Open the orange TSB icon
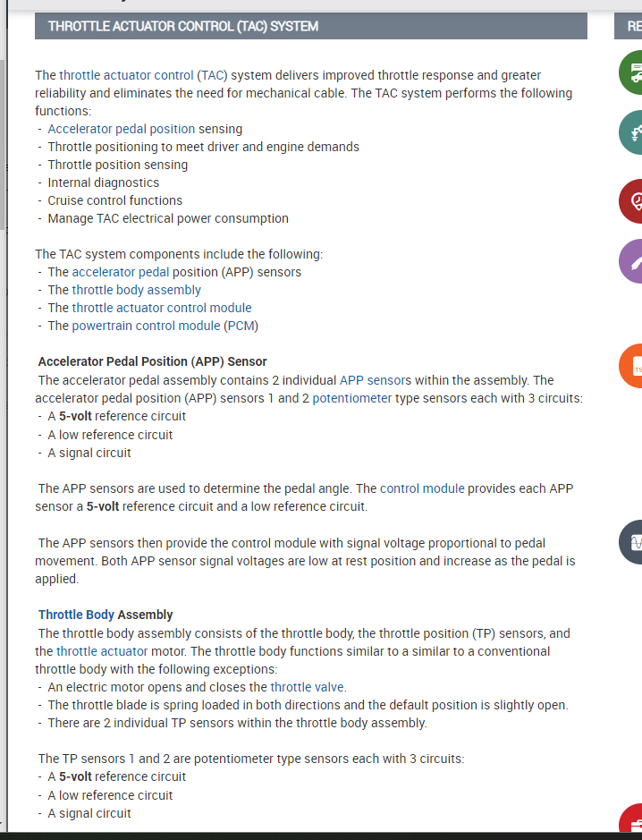Viewport: 642px width, 840px height. pyautogui.click(x=632, y=367)
